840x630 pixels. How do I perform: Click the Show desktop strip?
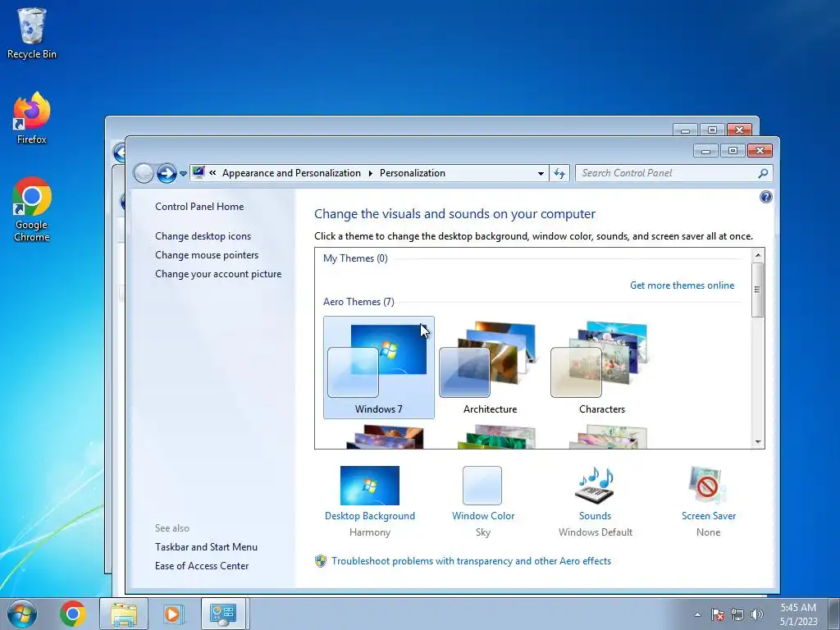click(x=833, y=614)
